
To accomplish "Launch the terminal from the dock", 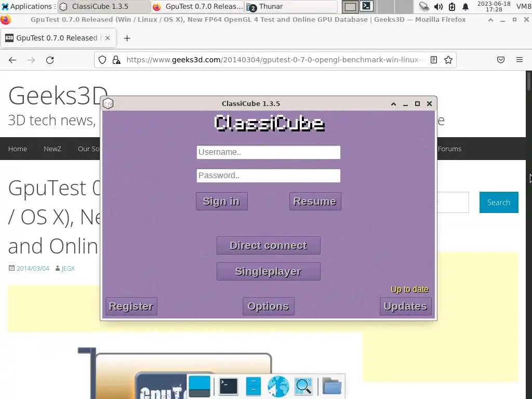I will [229, 387].
